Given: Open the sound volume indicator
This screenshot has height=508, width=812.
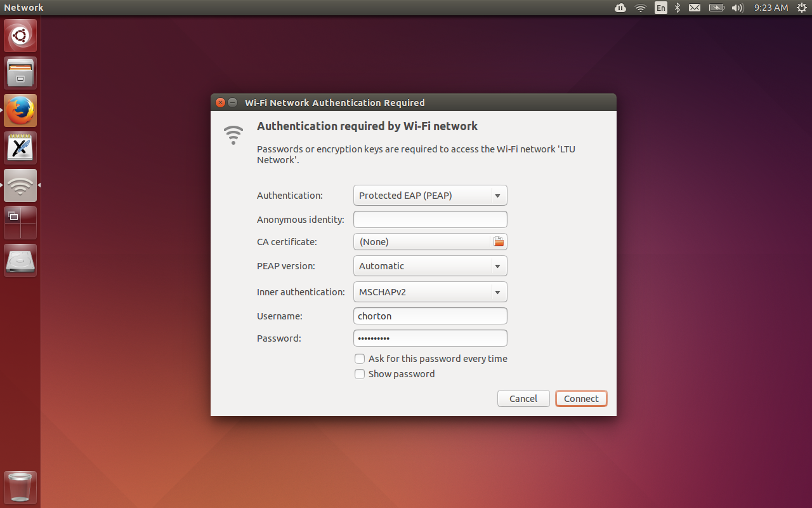Looking at the screenshot, I should pyautogui.click(x=737, y=8).
